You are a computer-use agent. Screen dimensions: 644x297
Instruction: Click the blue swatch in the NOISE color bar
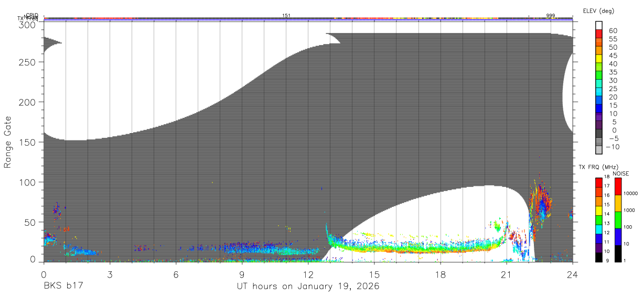coord(618,237)
